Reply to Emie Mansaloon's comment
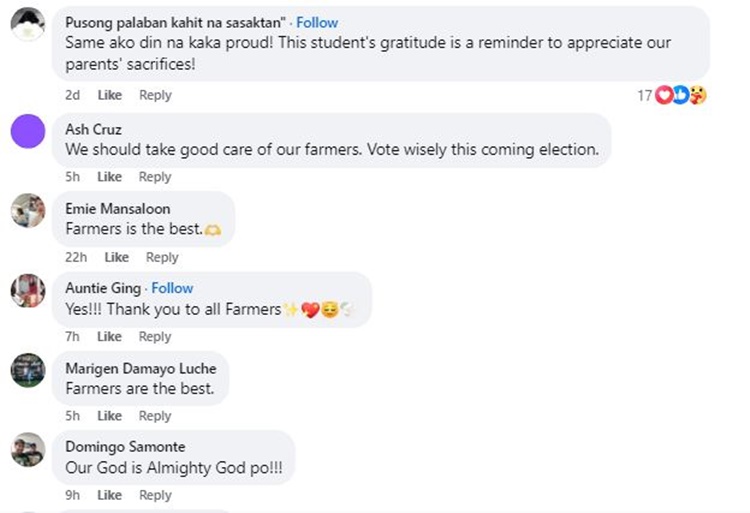Image resolution: width=750 pixels, height=513 pixels. [162, 257]
